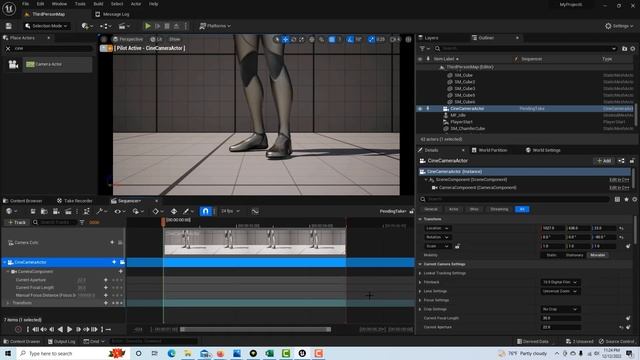Collapse the CineCameraActor track in Sequencer
Image resolution: width=640 pixels, height=360 pixels.
[4, 262]
